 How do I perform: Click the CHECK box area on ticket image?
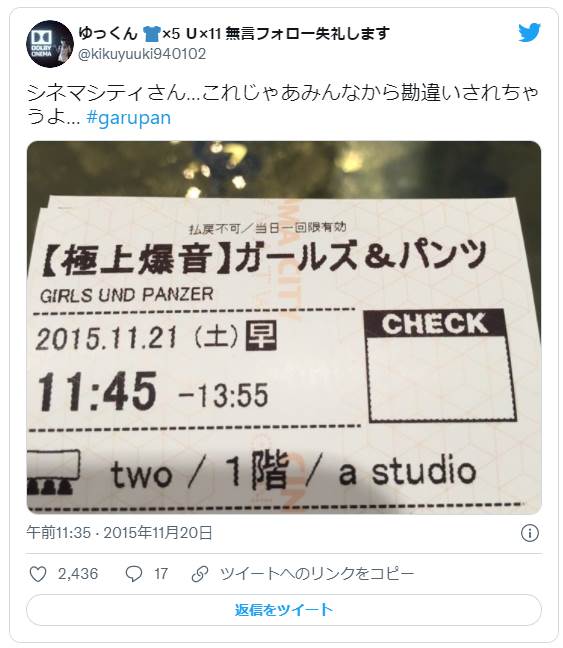point(439,366)
